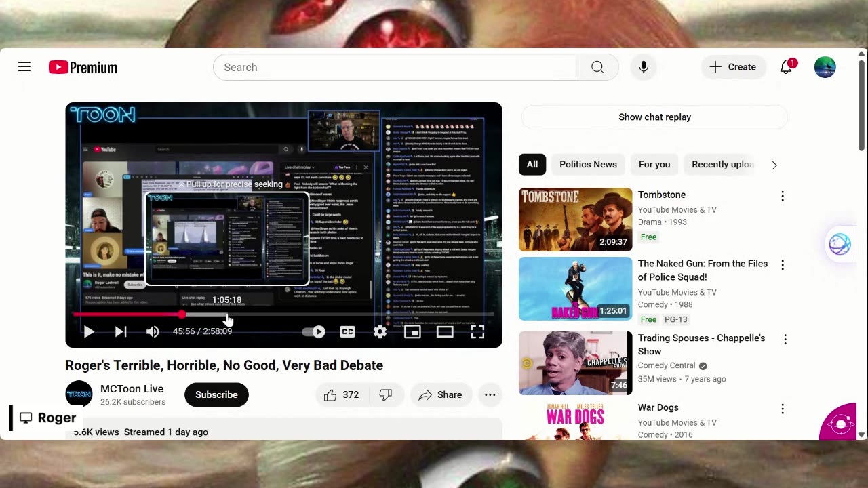Like the video
The image size is (868, 488).
[x=341, y=394]
